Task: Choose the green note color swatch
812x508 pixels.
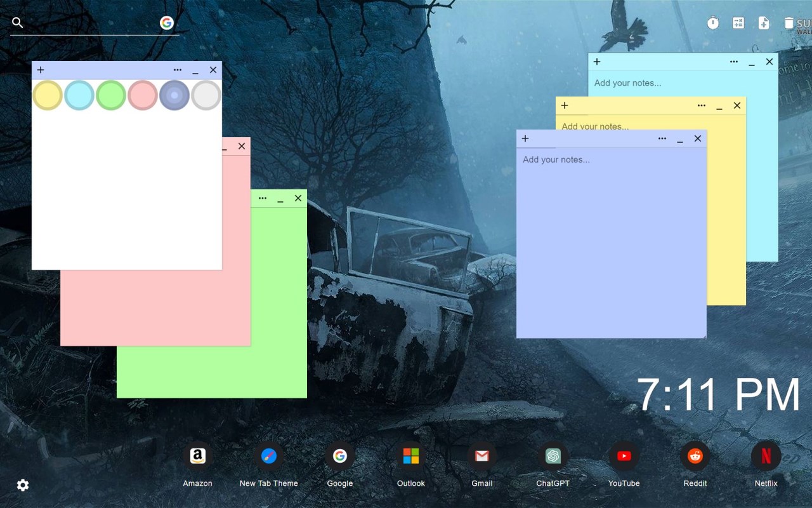Action: coord(111,95)
